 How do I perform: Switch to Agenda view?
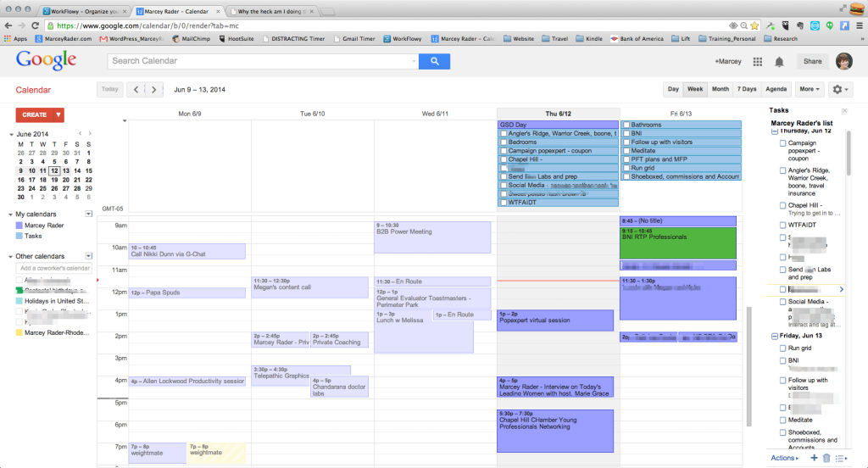[776, 89]
